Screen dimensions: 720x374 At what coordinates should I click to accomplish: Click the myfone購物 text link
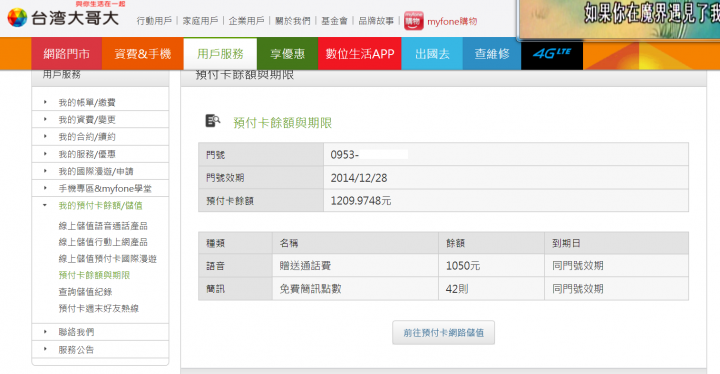[x=452, y=22]
